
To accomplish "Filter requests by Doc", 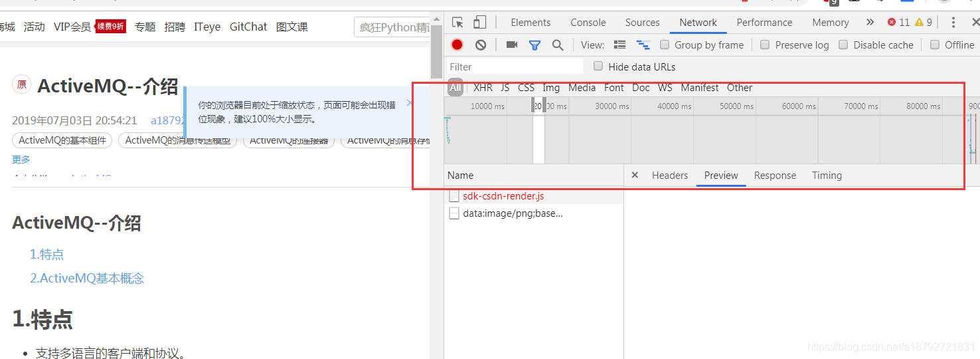I will point(641,88).
